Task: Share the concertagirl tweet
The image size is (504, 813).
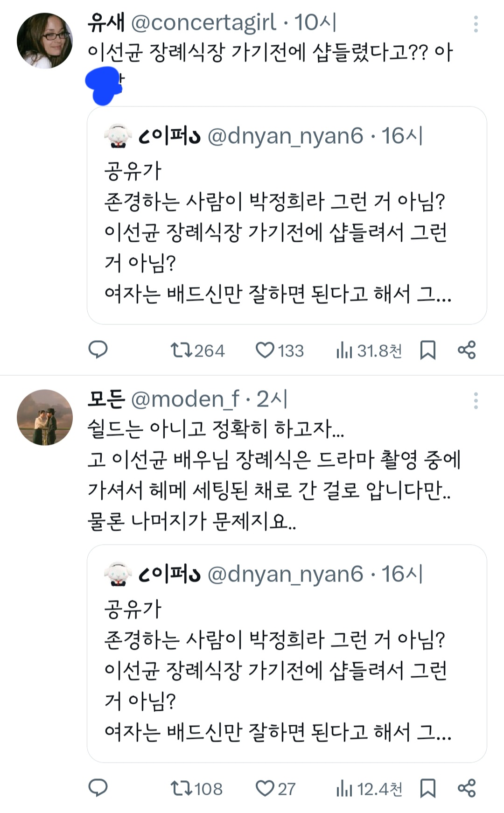Action: click(x=466, y=350)
